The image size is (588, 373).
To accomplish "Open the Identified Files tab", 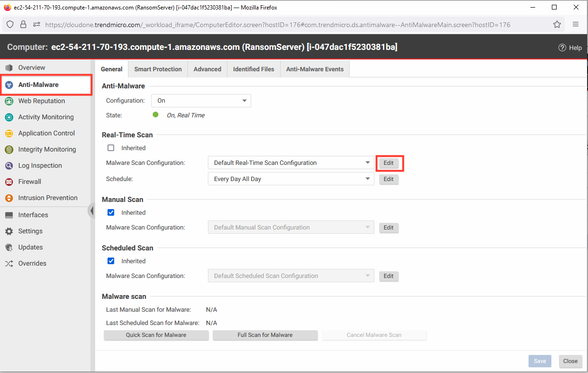I will pos(254,69).
